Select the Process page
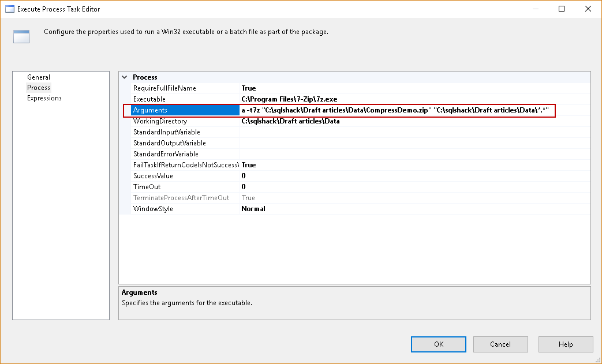The width and height of the screenshot is (602, 364). pos(39,88)
